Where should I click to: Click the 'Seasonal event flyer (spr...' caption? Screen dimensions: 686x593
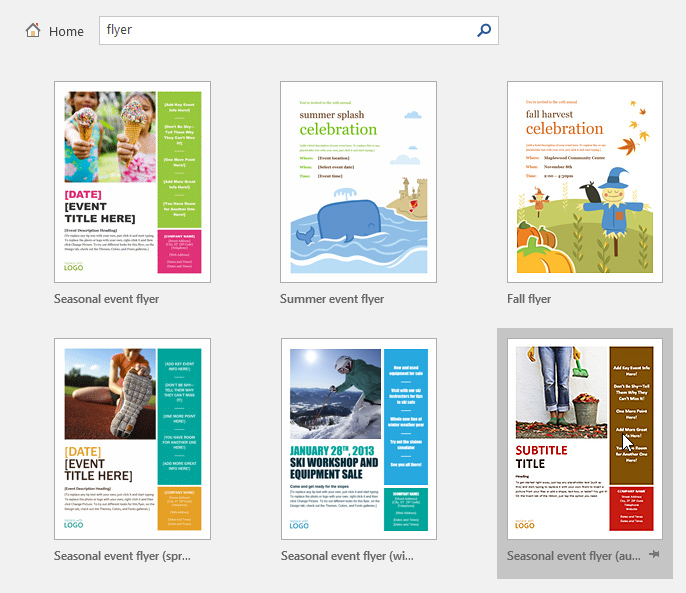(x=122, y=555)
